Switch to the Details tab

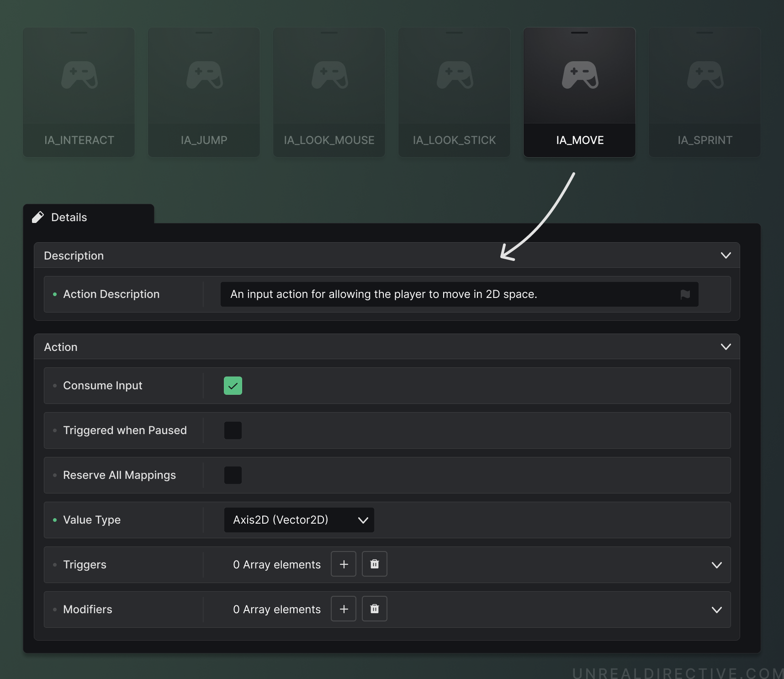click(69, 217)
